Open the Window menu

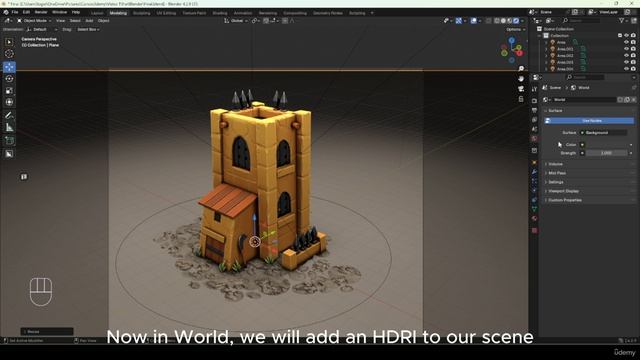[60, 12]
